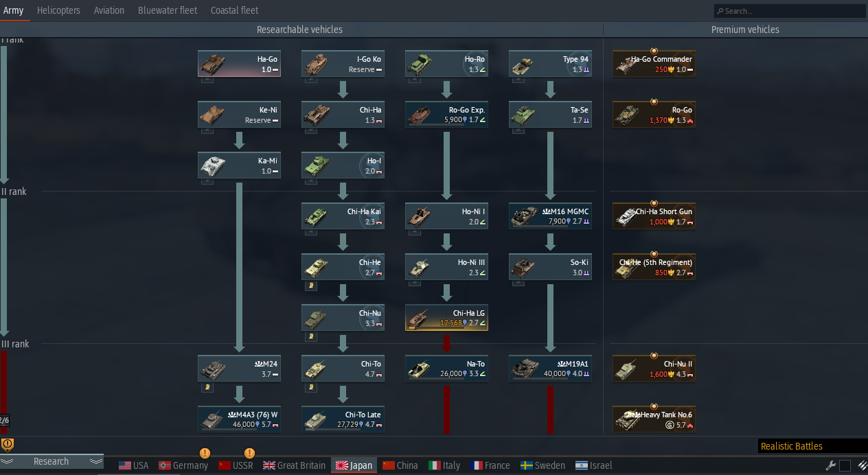Select the USA nation tab

click(133, 465)
